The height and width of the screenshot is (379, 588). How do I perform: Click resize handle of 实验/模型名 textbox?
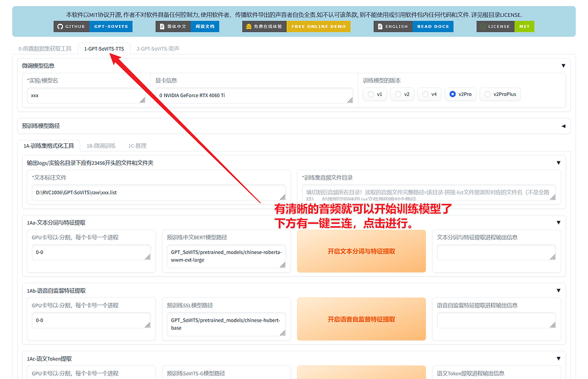tap(142, 100)
